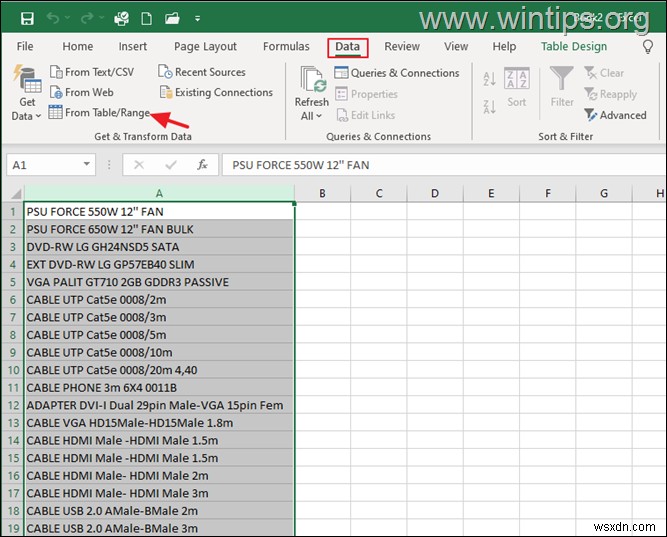This screenshot has height=537, width=667.
Task: Click the Save icon in the quick access toolbar
Action: click(x=27, y=19)
